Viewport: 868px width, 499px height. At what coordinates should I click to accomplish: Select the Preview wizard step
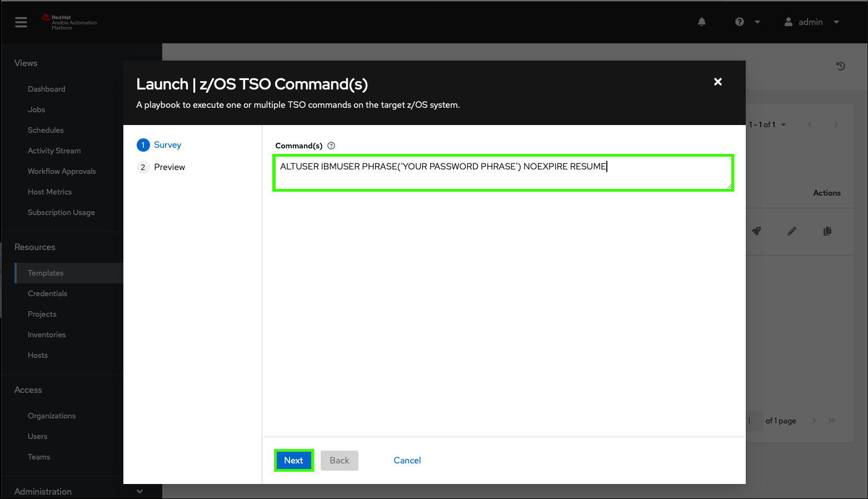click(169, 167)
